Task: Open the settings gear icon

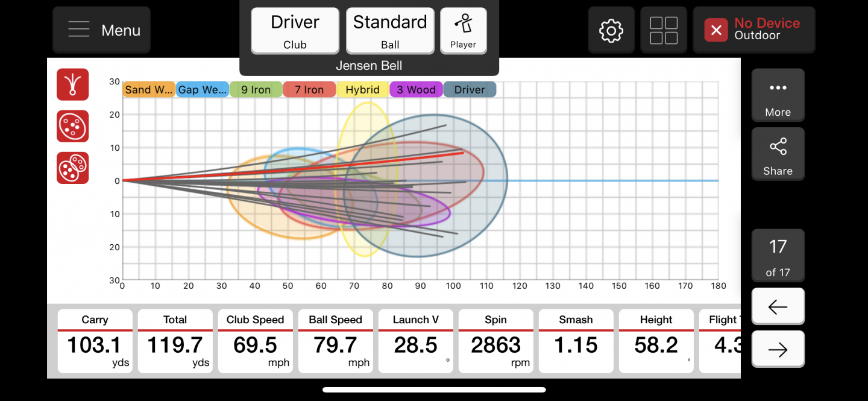Action: pyautogui.click(x=611, y=30)
